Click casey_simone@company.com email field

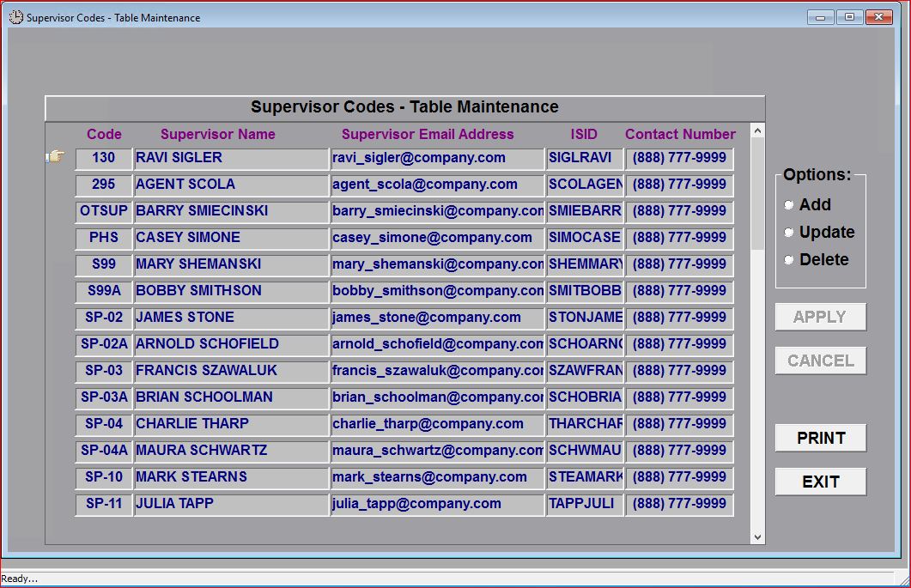tap(437, 238)
